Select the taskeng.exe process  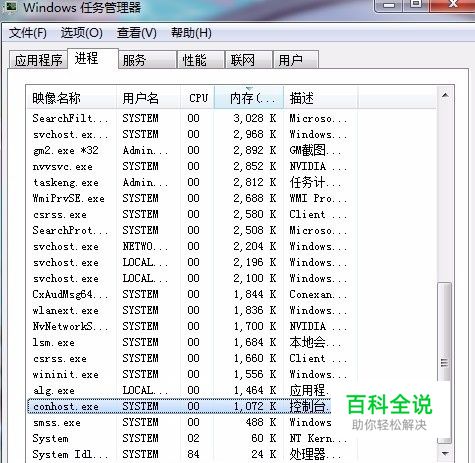[232, 182]
